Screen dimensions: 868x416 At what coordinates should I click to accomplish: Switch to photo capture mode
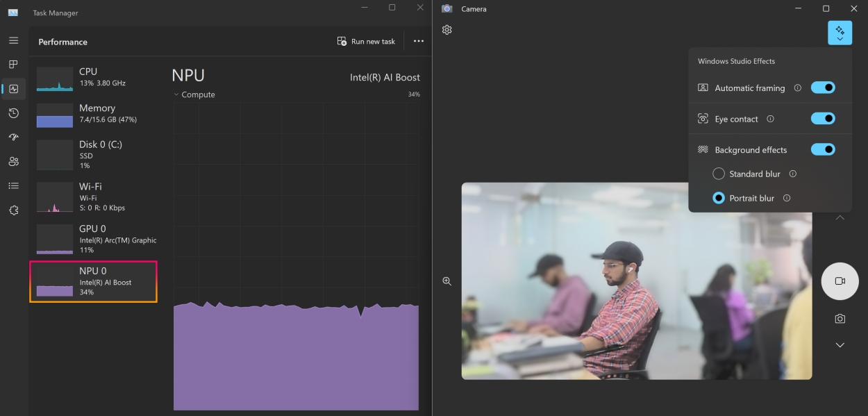coord(840,319)
